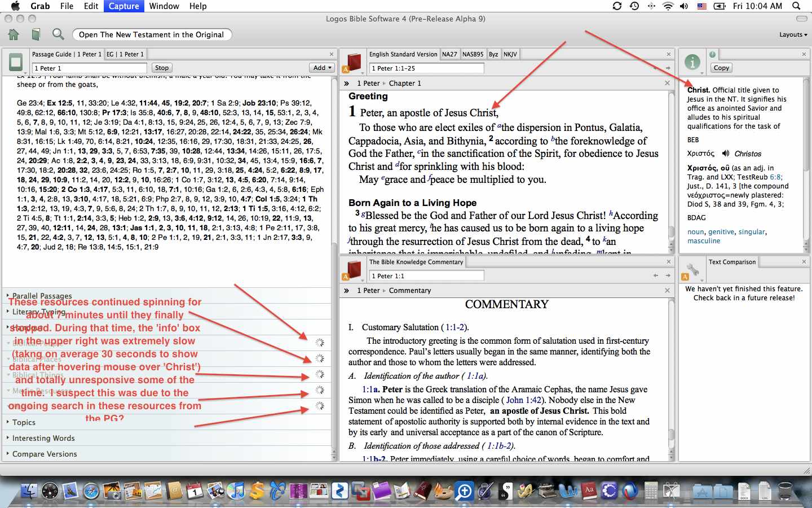Click the Passage Guide panel icon
Screen dimensions: 812x508
point(16,62)
